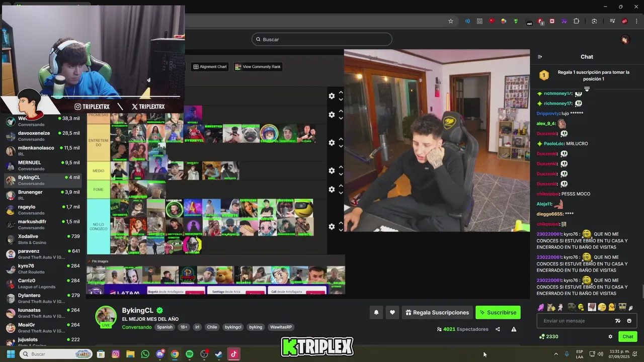Click the green Suscribirse button
Screen dimensions: 644x362
(498, 312)
